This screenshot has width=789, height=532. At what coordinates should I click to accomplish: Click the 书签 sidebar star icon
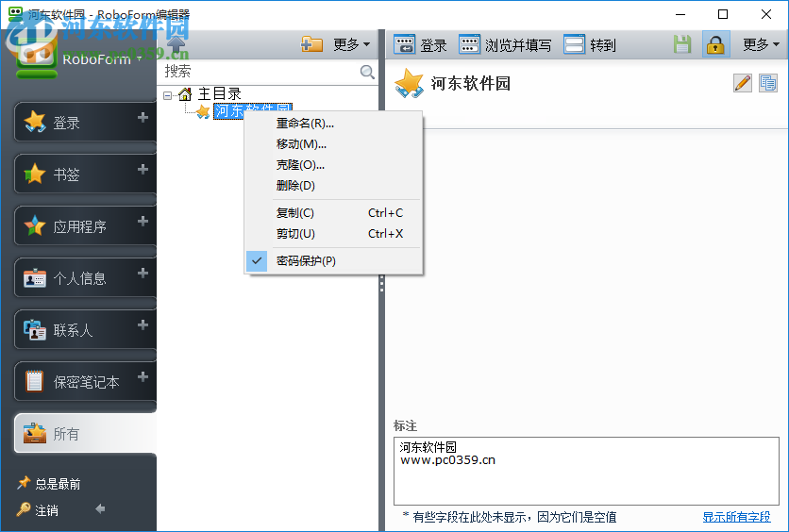pos(35,174)
